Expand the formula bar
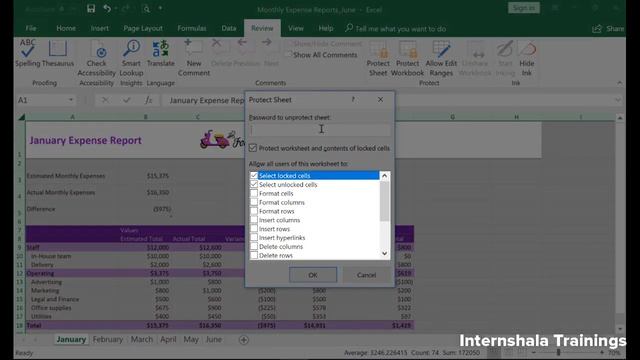 point(618,100)
